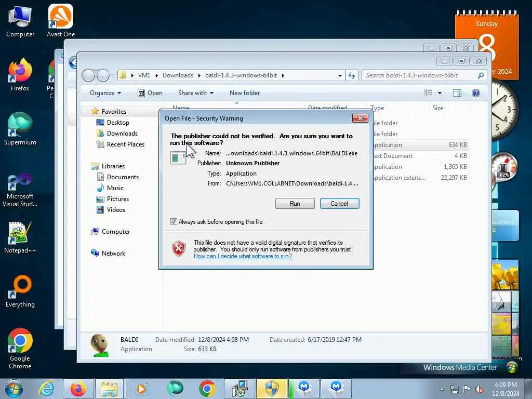The height and width of the screenshot is (399, 532).
Task: Select the 4 KB Text Document row
Action: coord(420,156)
